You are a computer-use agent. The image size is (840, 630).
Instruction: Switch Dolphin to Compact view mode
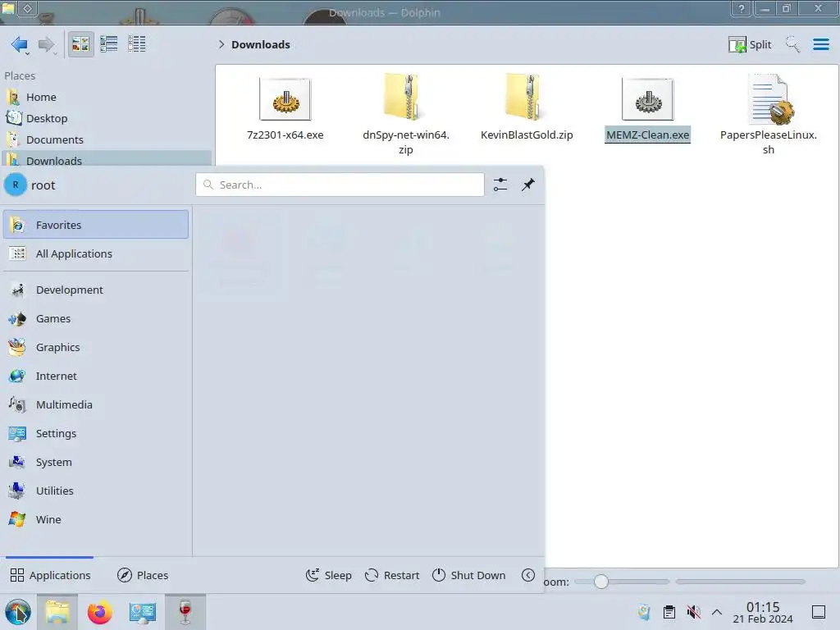109,44
